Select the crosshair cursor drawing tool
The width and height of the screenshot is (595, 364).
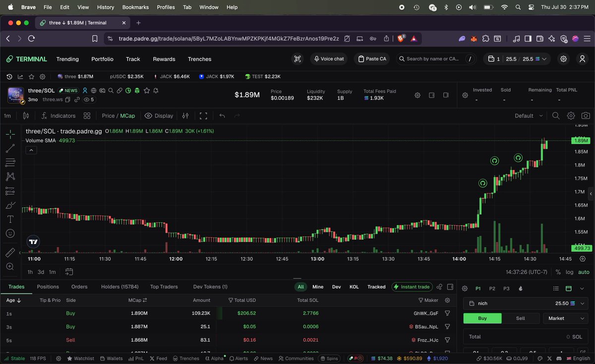pyautogui.click(x=10, y=134)
